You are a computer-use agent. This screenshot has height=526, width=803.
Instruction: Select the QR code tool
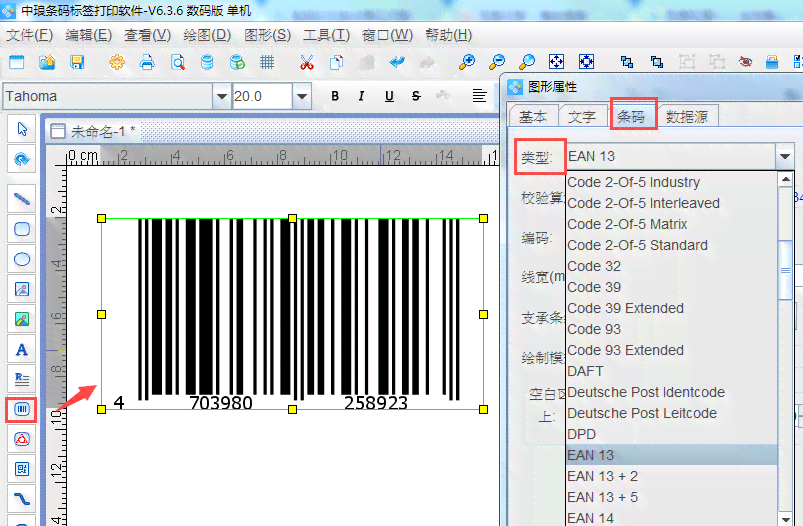[22, 469]
